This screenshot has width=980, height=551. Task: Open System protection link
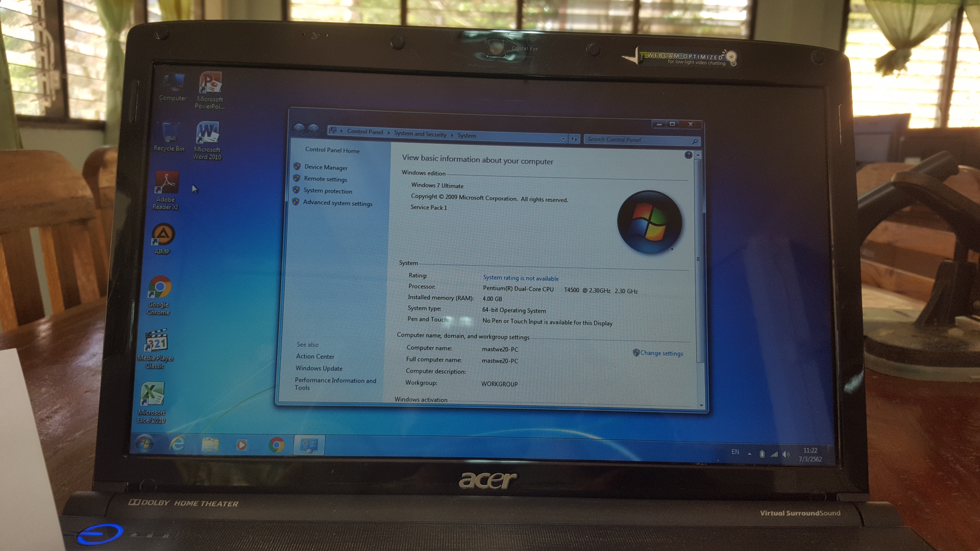(328, 191)
